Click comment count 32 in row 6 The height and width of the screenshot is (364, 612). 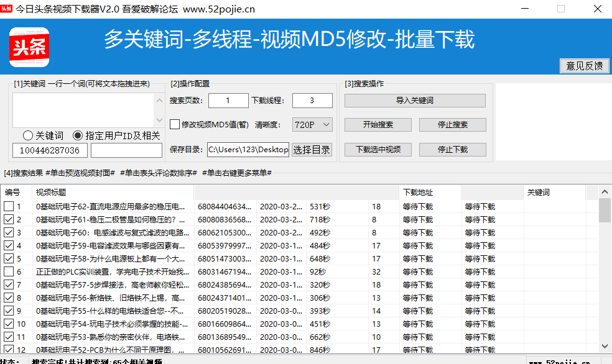(376, 272)
